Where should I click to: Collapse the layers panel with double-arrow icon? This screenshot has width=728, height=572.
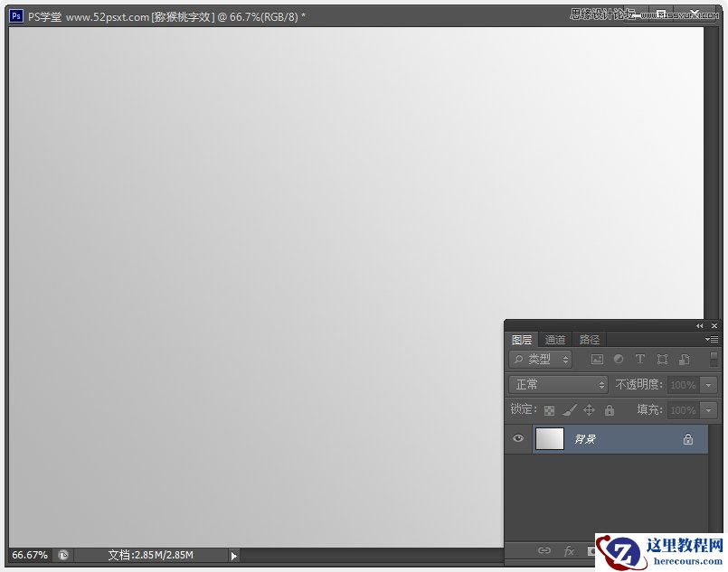click(699, 325)
